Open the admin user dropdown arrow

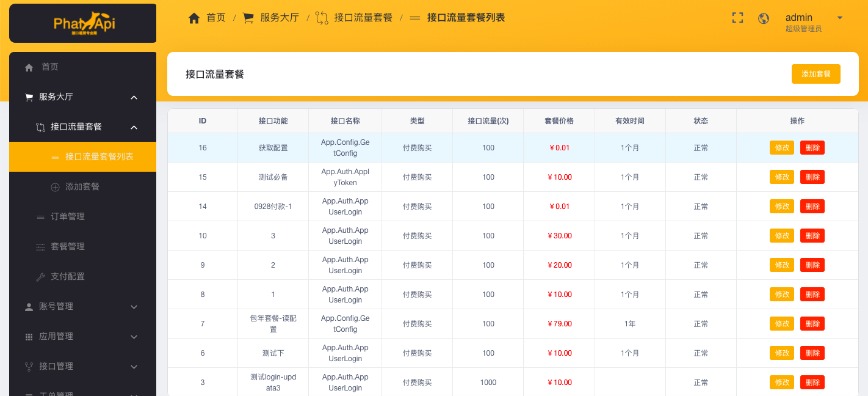[839, 18]
